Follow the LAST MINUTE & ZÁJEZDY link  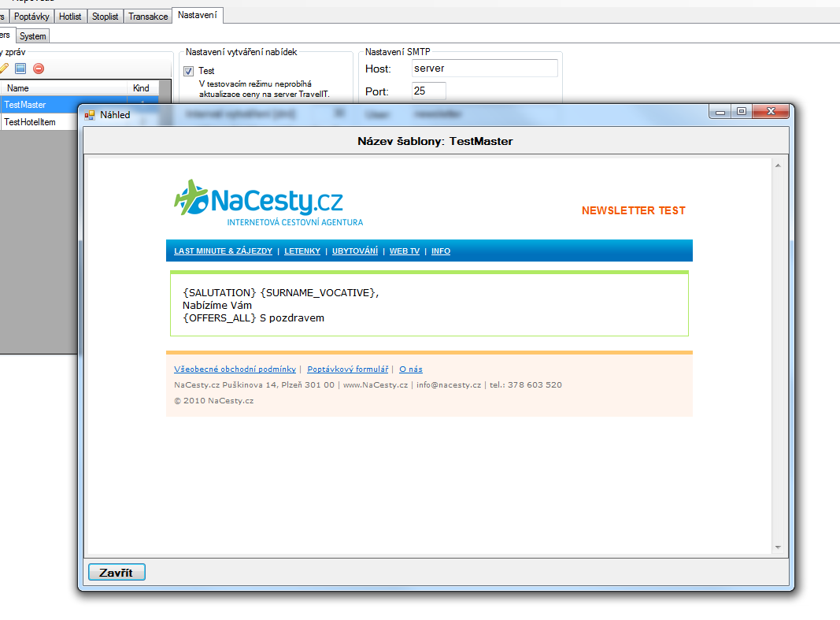click(224, 251)
